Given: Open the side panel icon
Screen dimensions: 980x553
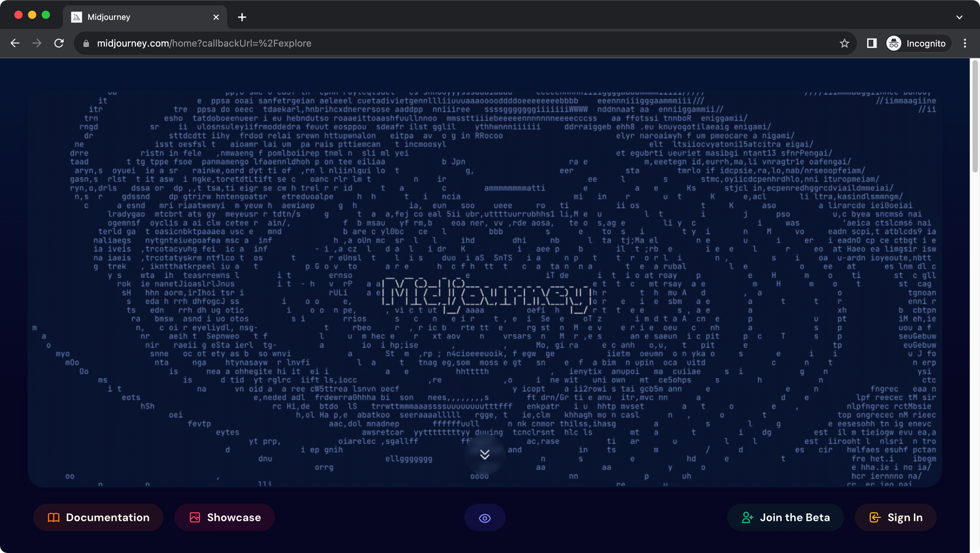Looking at the screenshot, I should tap(871, 44).
